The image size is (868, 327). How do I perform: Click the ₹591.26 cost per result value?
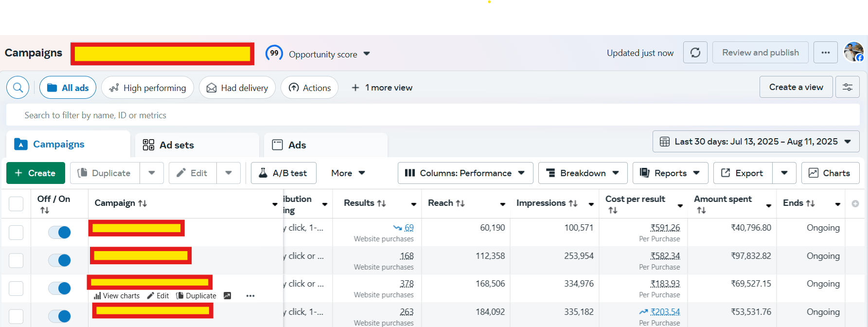tap(665, 228)
